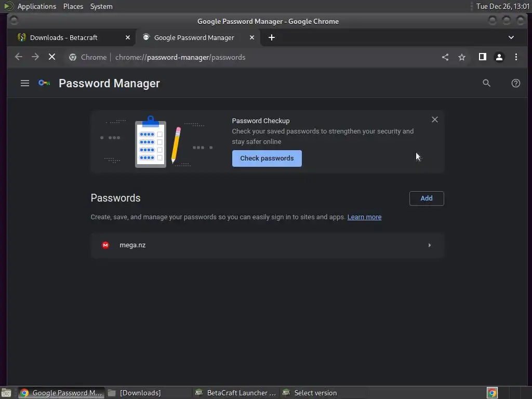Open a new tab with the plus button
The image size is (532, 399).
271,37
